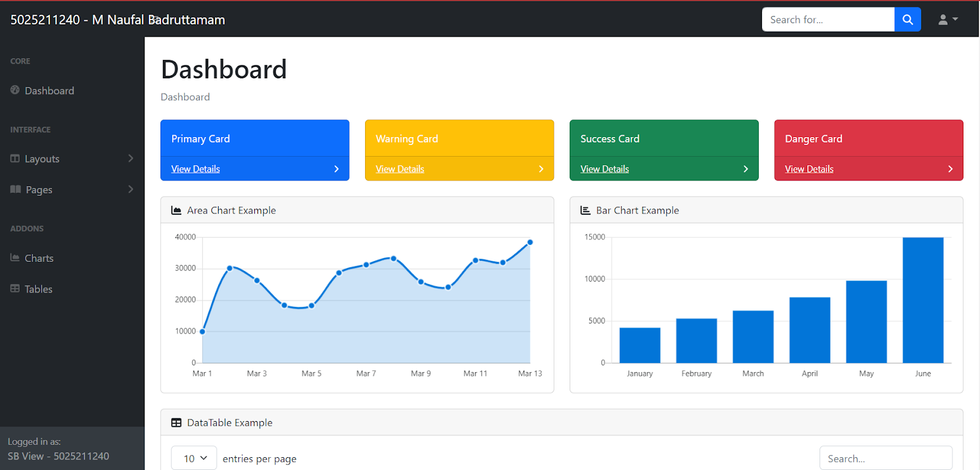Click the CORE sidebar heading
Viewport: 980px width, 470px height.
[20, 61]
